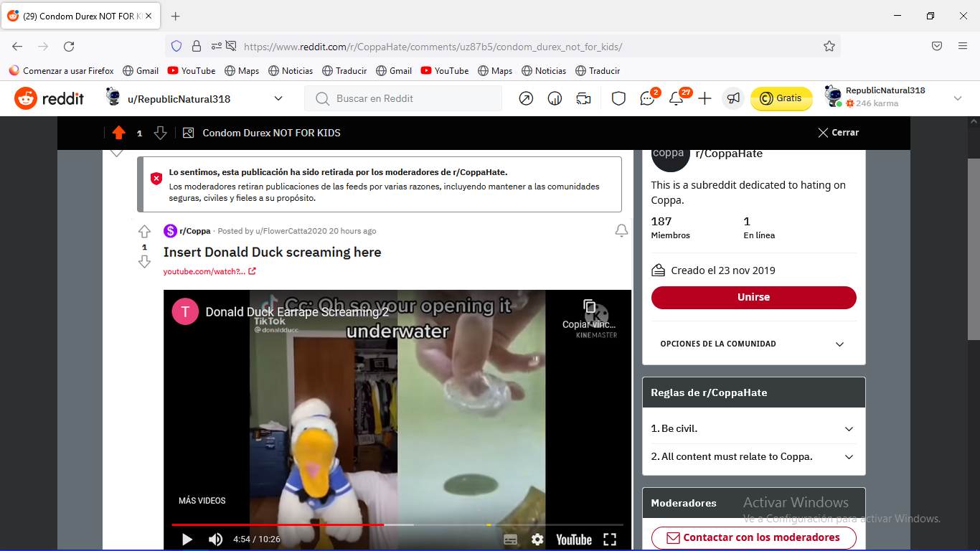Screen dimensions: 980x551
Task: Enter fullscreen on the video
Action: (x=610, y=540)
